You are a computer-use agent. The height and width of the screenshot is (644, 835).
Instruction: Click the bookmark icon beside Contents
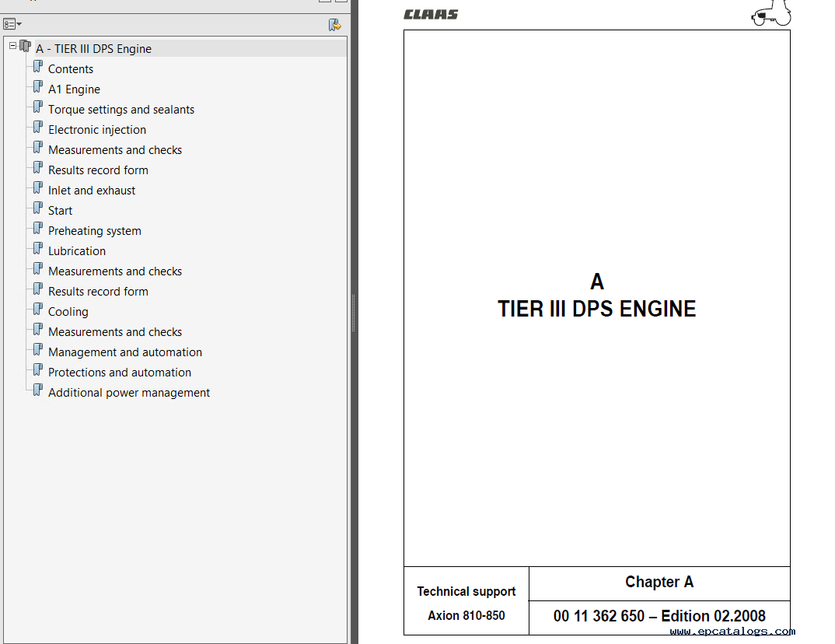tap(37, 67)
